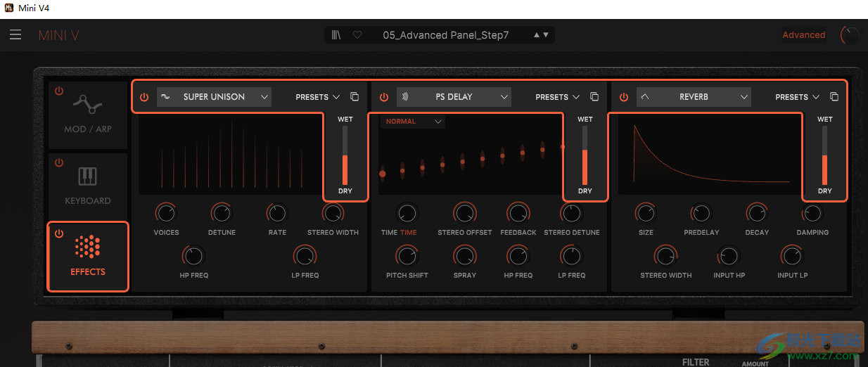The width and height of the screenshot is (868, 367).
Task: Expand the PS Delay effect selector
Action: pyautogui.click(x=454, y=97)
